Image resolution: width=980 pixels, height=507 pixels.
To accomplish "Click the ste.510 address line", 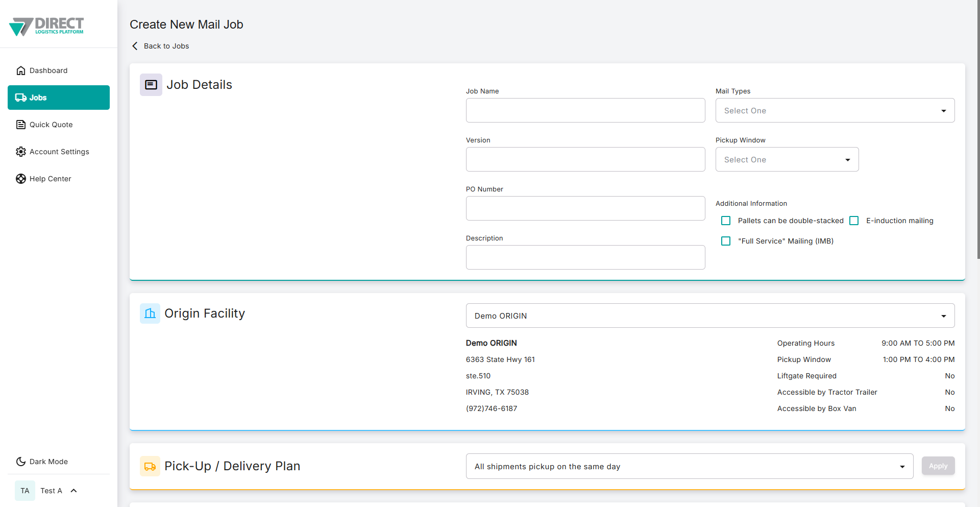I will 478,376.
